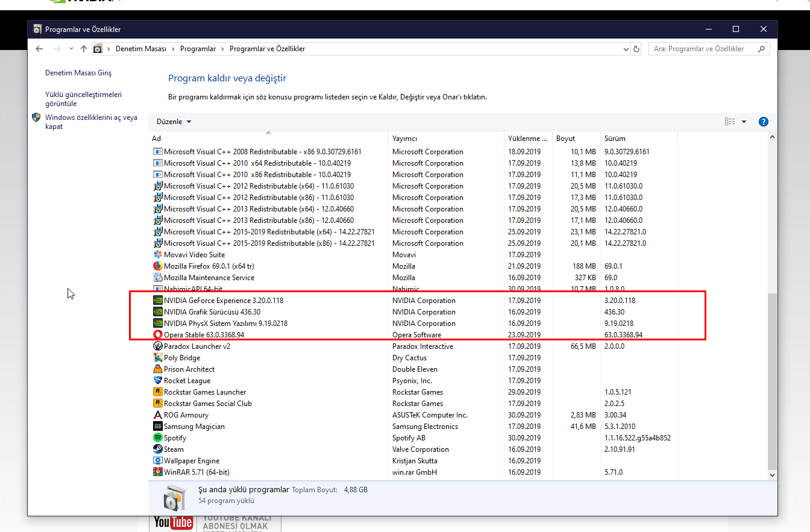Open the help question mark icon
The image size is (810, 532).
[764, 122]
